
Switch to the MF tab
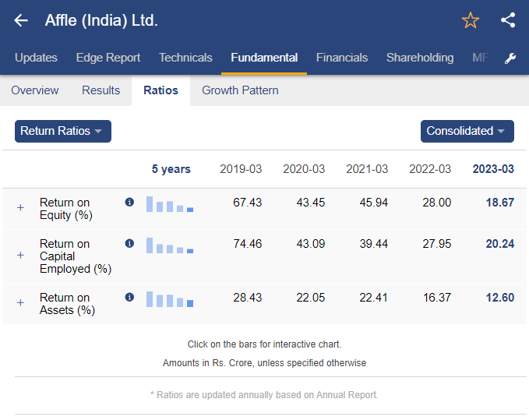pos(481,58)
